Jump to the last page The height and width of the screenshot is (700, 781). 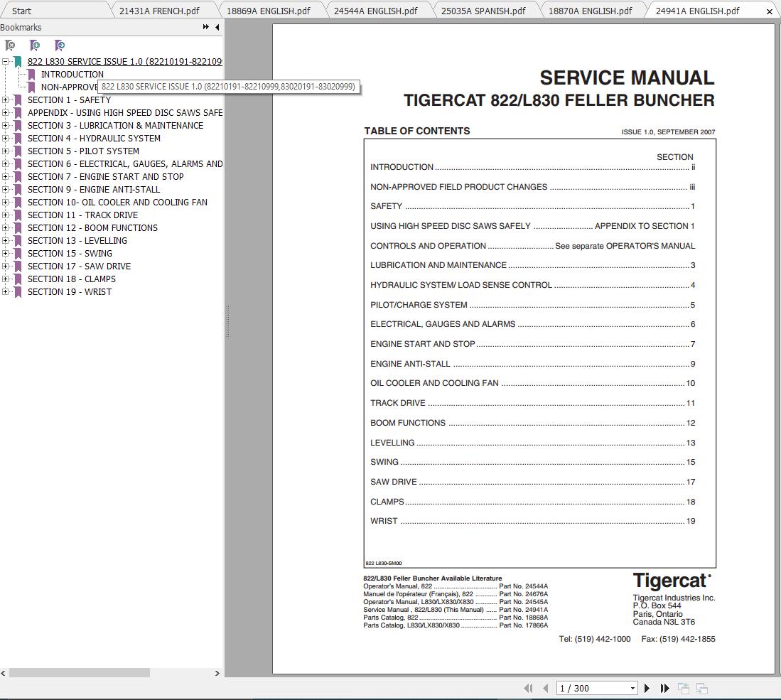[x=665, y=688]
